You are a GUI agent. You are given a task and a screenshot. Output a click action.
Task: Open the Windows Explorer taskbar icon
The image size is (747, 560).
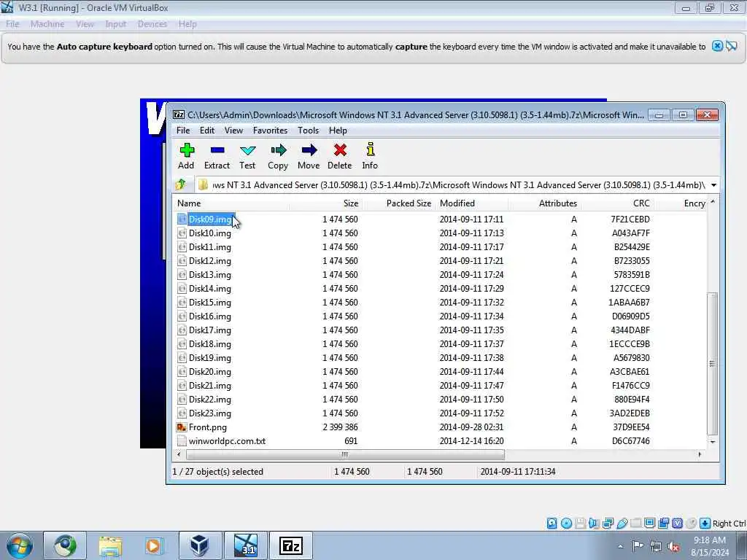pos(111,545)
